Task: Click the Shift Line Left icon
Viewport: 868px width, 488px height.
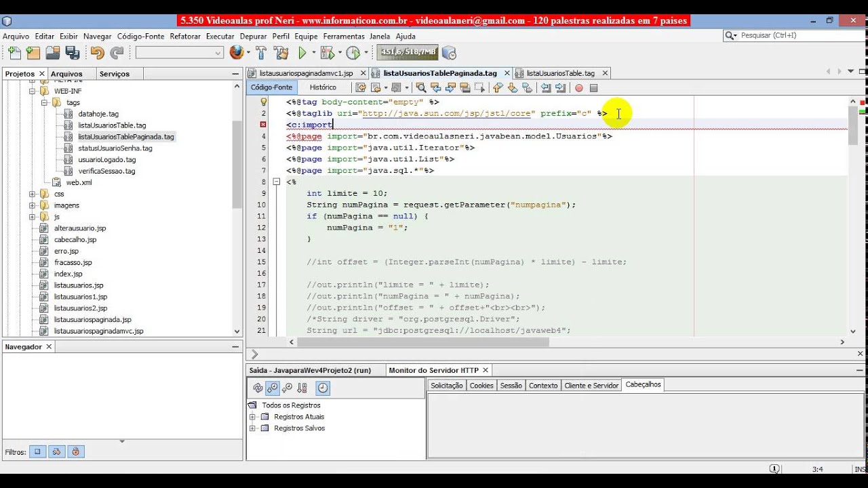Action: 545,87
